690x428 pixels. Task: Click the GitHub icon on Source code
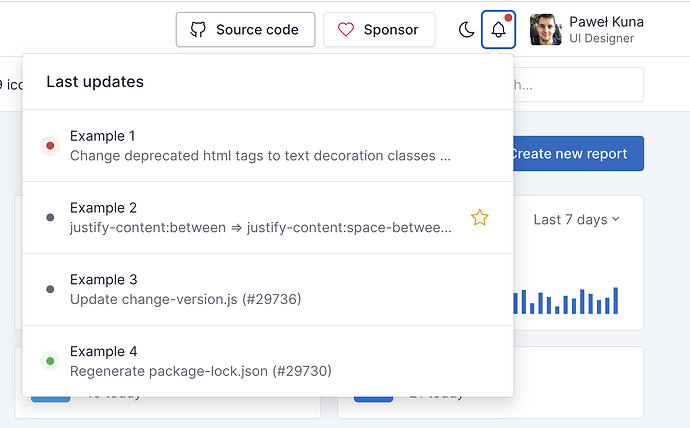coord(198,30)
